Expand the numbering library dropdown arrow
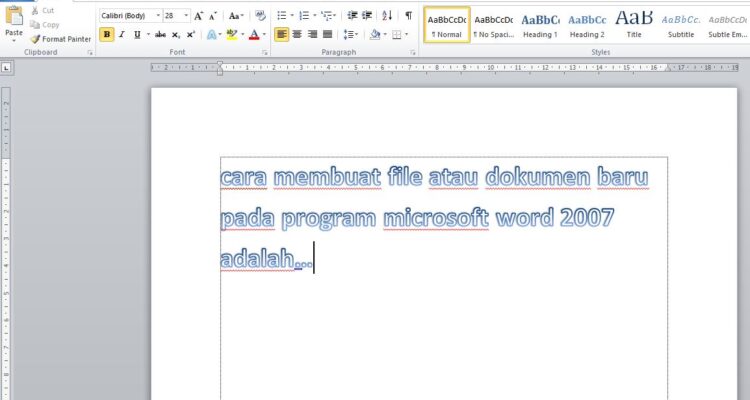 coord(315,16)
